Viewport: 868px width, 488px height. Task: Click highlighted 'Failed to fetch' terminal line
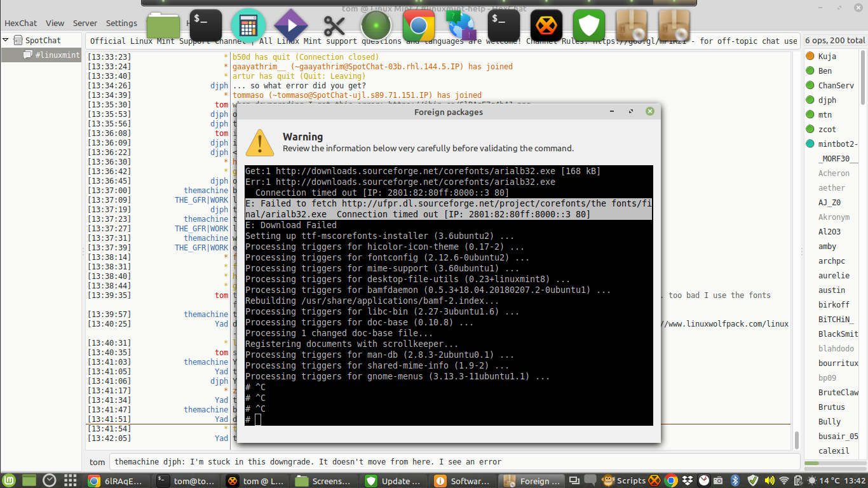[449, 209]
